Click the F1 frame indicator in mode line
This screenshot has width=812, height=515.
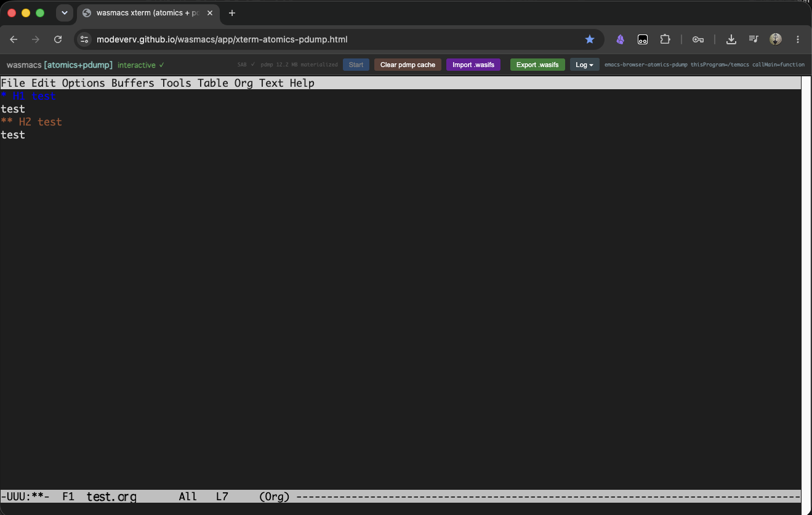pos(68,497)
